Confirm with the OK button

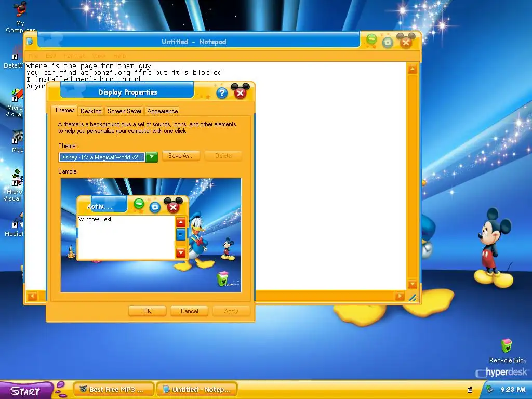pyautogui.click(x=147, y=311)
